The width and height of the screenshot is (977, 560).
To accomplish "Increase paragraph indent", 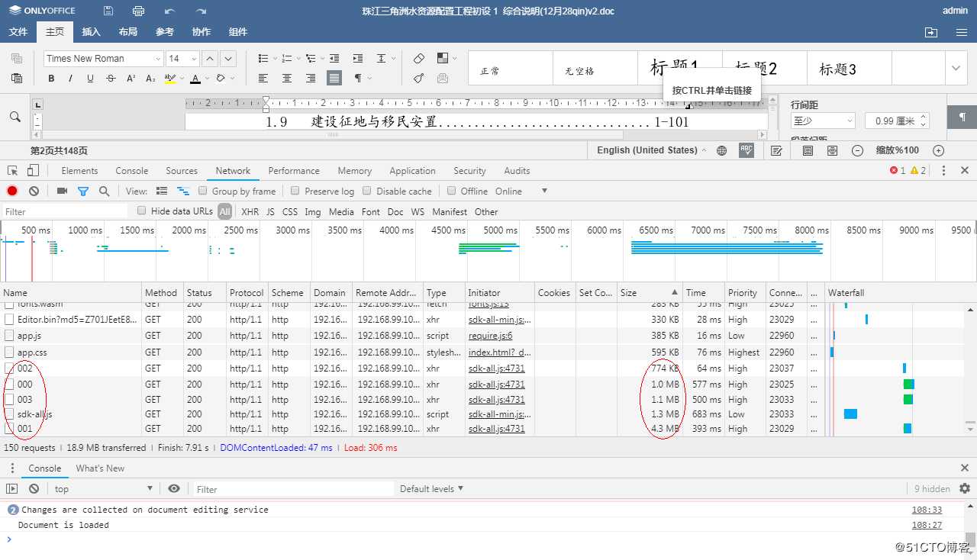I will (357, 59).
